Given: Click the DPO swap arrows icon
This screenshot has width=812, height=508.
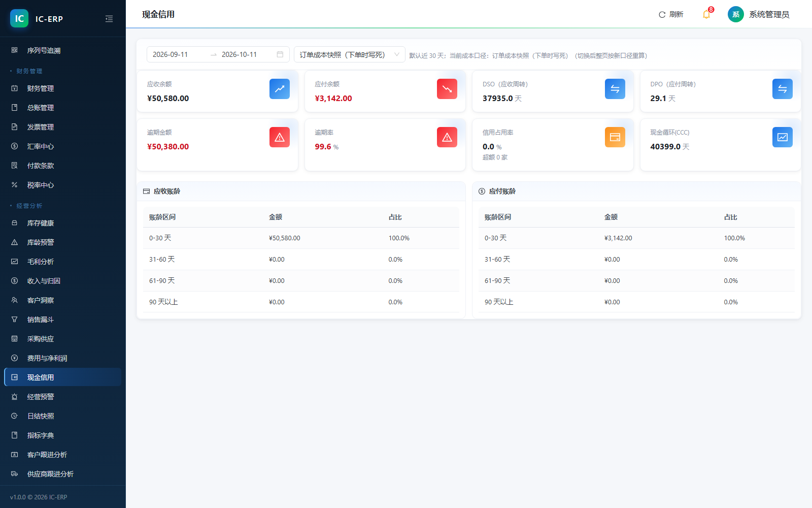Looking at the screenshot, I should tap(783, 89).
